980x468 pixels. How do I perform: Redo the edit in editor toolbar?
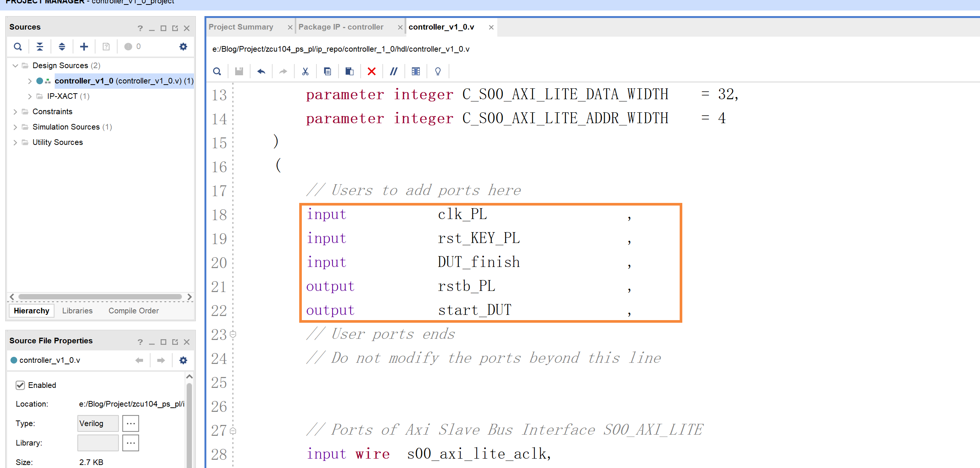pos(283,71)
